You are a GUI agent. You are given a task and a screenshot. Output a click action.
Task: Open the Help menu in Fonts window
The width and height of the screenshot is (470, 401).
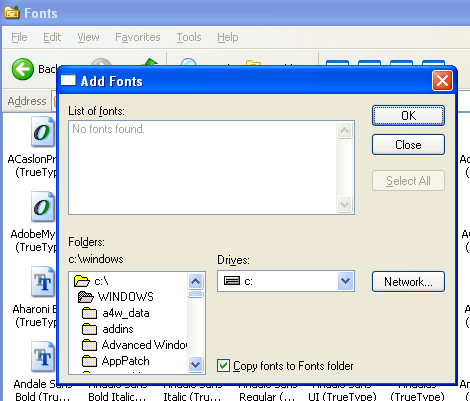pos(228,37)
